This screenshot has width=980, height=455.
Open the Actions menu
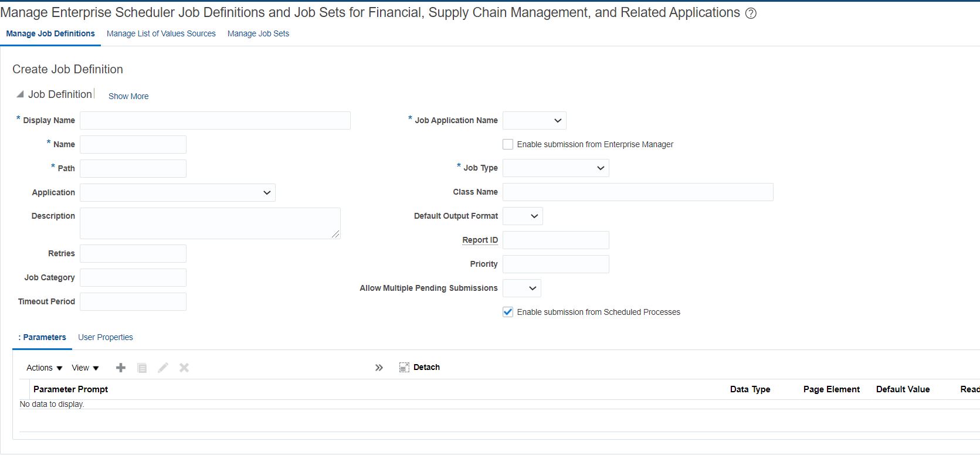tap(44, 368)
